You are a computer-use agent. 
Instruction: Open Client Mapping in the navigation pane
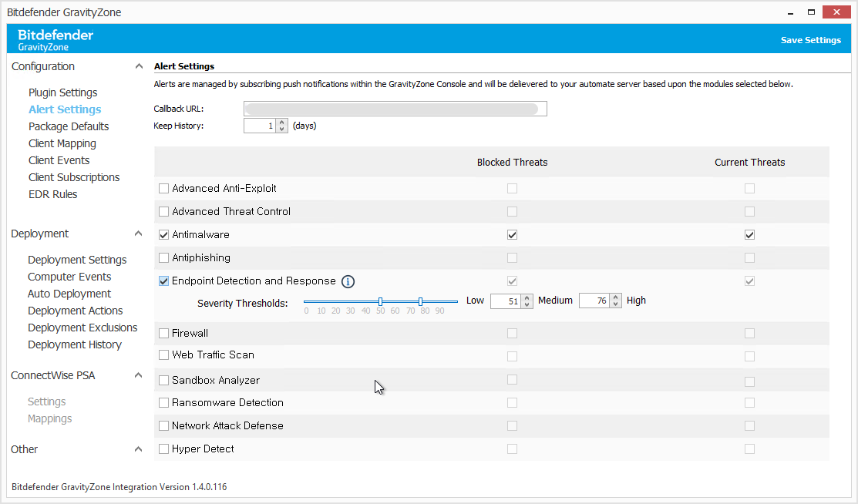62,143
